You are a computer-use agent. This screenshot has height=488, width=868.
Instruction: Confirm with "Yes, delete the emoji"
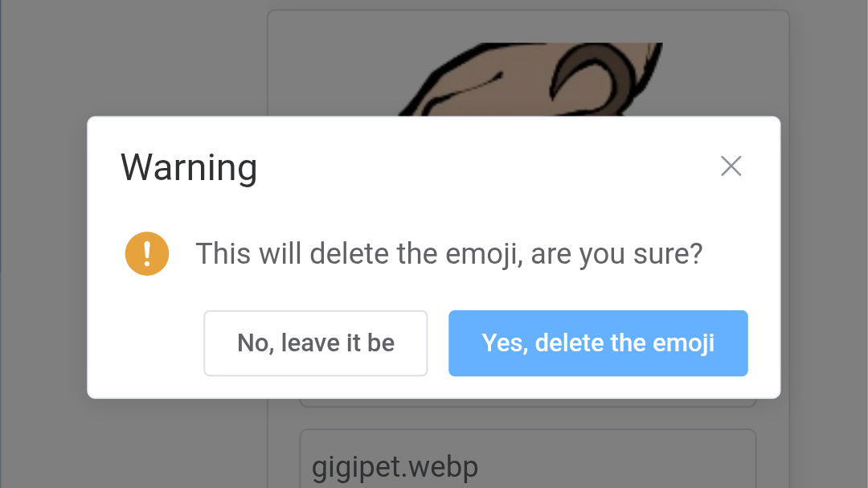598,343
